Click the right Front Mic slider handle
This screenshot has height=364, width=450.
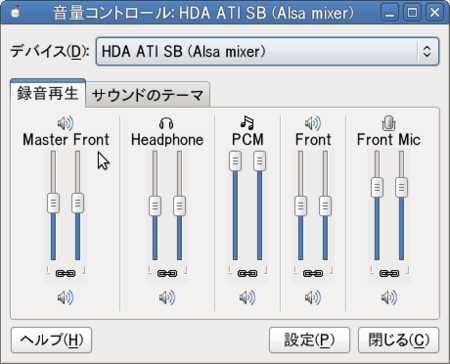[x=401, y=187]
